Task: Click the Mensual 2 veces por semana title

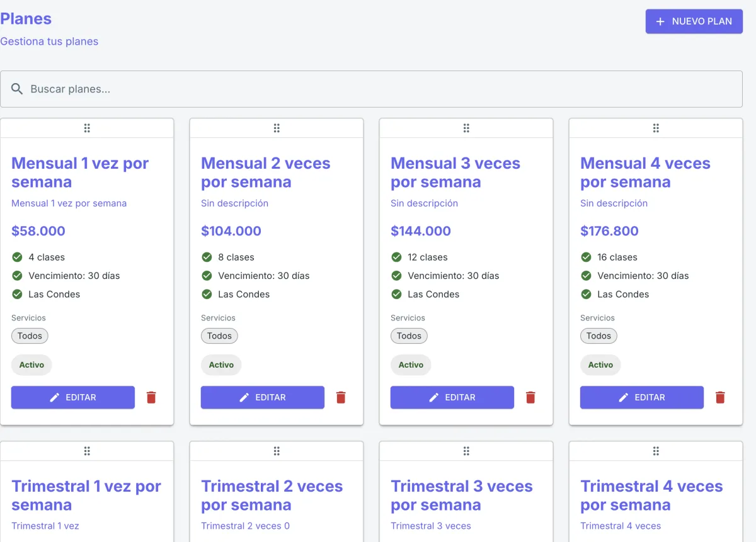Action: (x=266, y=172)
